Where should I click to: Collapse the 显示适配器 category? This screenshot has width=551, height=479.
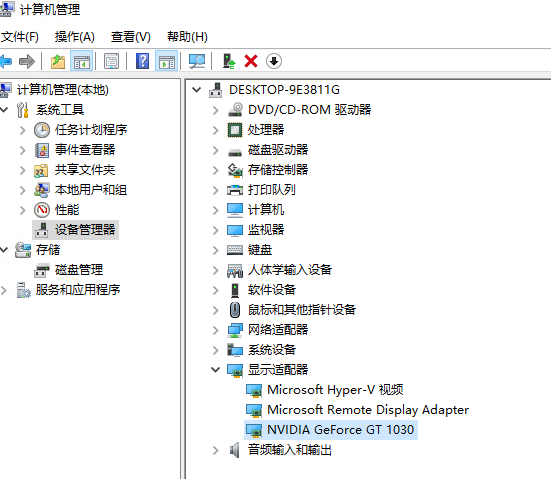point(215,370)
